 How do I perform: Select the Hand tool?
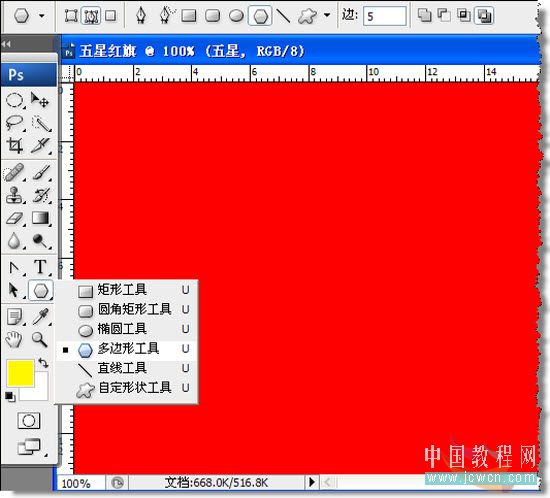(x=14, y=339)
